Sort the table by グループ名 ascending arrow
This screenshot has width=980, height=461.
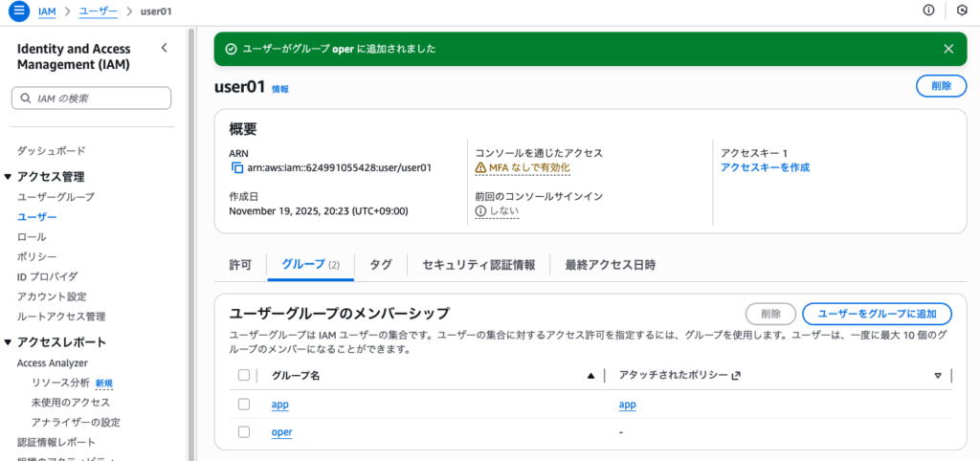[590, 376]
